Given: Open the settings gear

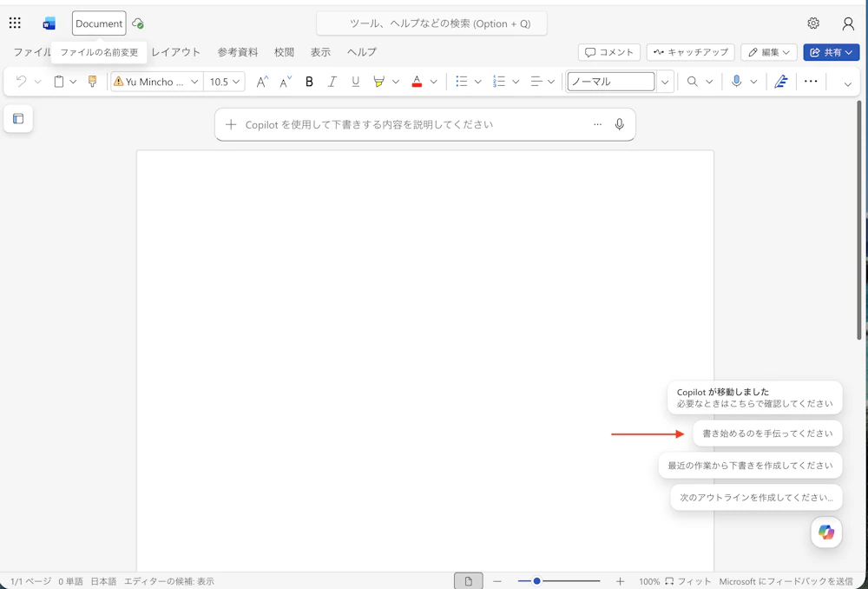Looking at the screenshot, I should 813,23.
